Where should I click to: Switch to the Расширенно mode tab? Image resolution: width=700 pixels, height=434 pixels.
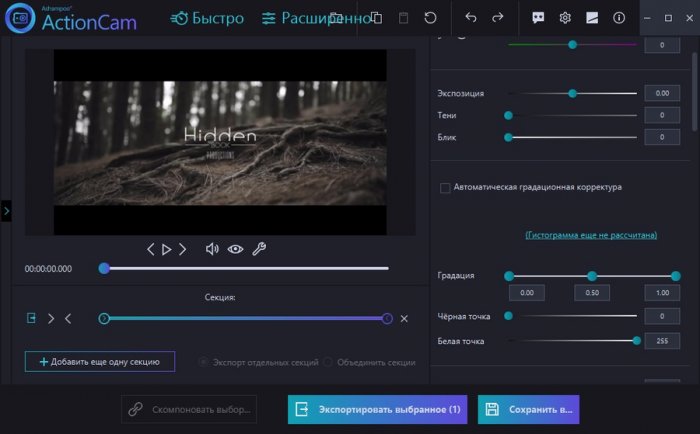pos(309,18)
